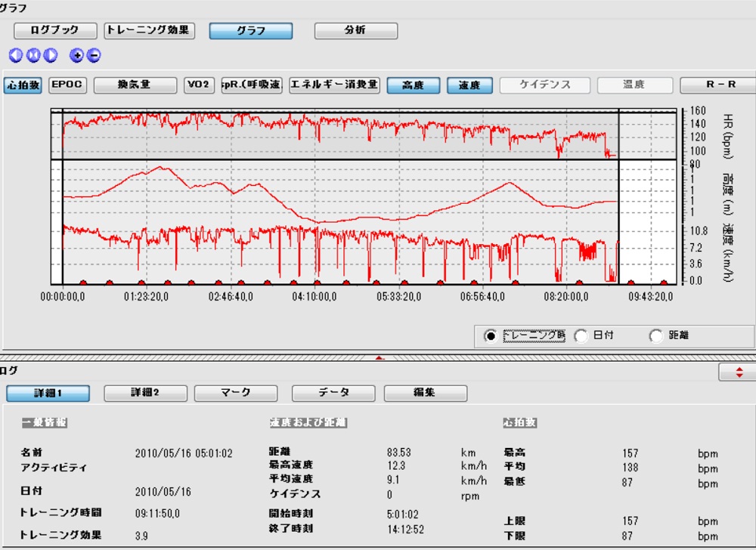Select the 距離 distance radio button
756x550 pixels.
click(x=656, y=335)
